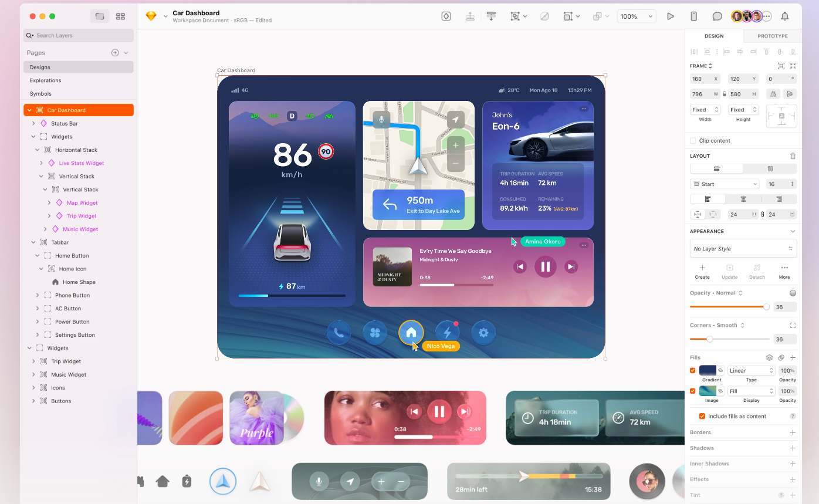This screenshot has width=819, height=504.
Task: Collapse the Appearance section chevron
Action: coord(793,231)
